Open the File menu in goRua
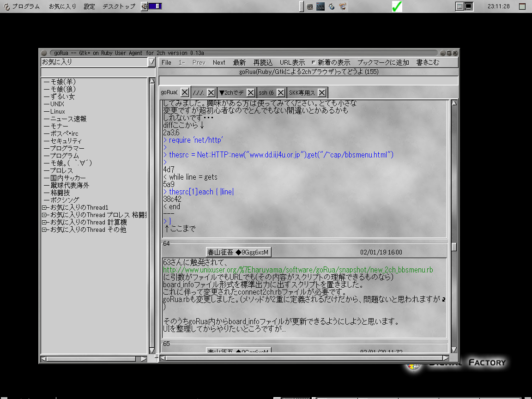This screenshot has height=399, width=532. tap(166, 62)
